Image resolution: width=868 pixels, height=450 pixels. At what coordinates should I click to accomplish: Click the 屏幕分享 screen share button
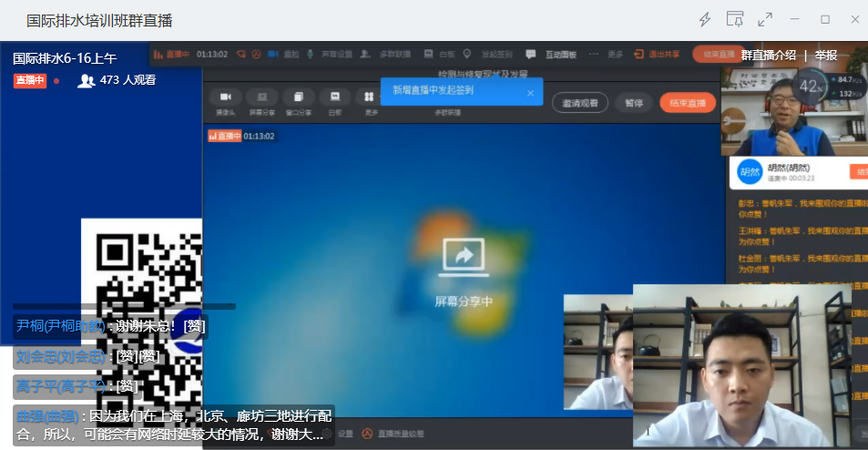tap(262, 99)
